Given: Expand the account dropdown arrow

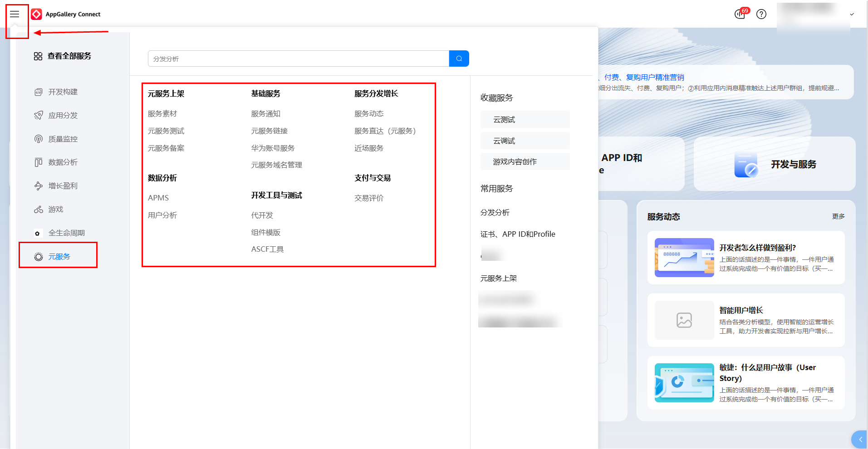Looking at the screenshot, I should [852, 14].
